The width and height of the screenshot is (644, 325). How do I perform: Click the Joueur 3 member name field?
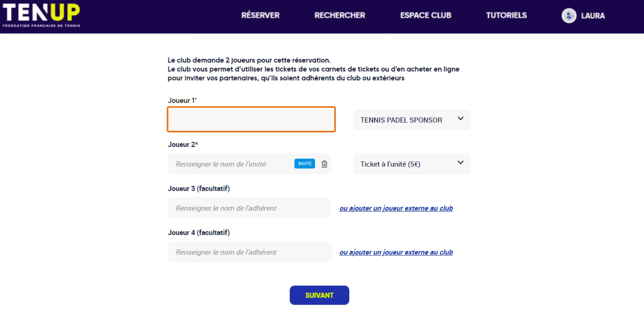250,208
